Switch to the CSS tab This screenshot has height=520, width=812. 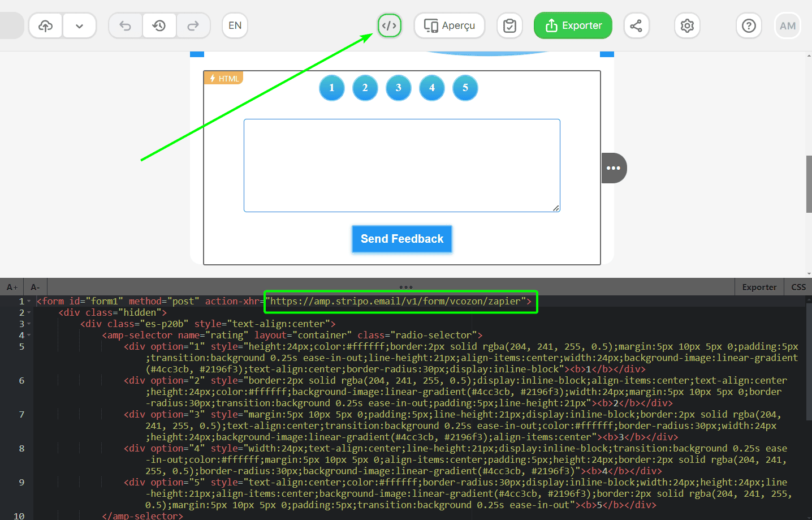pos(798,287)
